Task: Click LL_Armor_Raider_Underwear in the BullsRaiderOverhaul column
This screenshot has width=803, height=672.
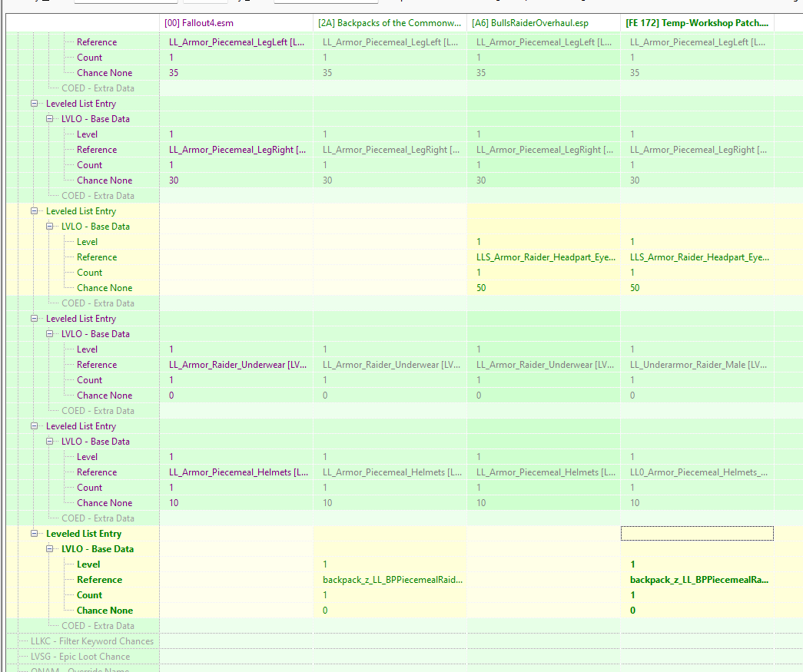Action: coord(544,364)
